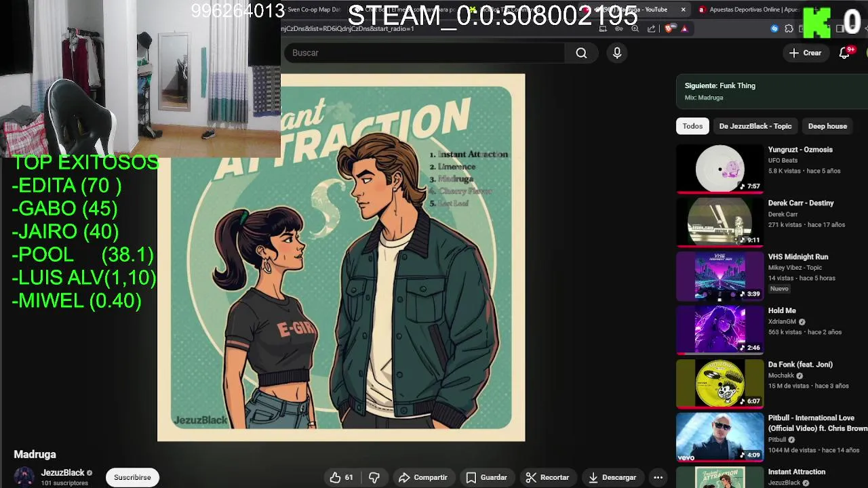Open the Derek Carr - Destiny thumbnail
Viewport: 868px width, 488px height.
719,222
